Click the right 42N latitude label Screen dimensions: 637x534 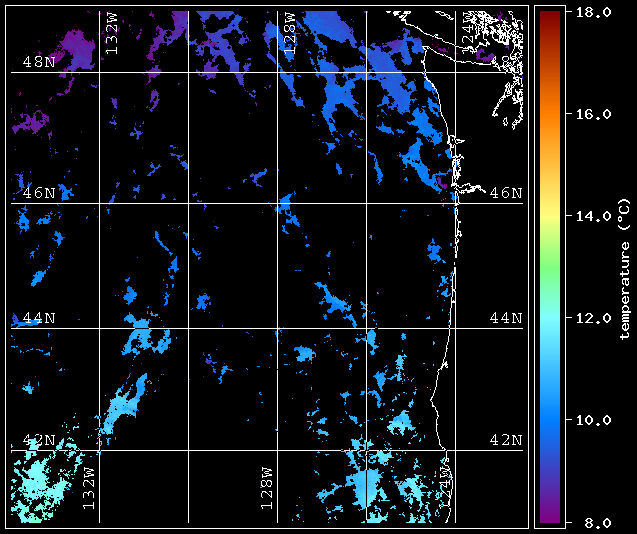(x=506, y=440)
